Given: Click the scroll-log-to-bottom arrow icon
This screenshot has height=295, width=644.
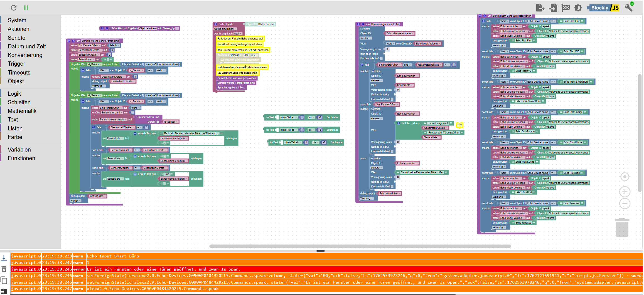Looking at the screenshot, I should tap(4, 258).
